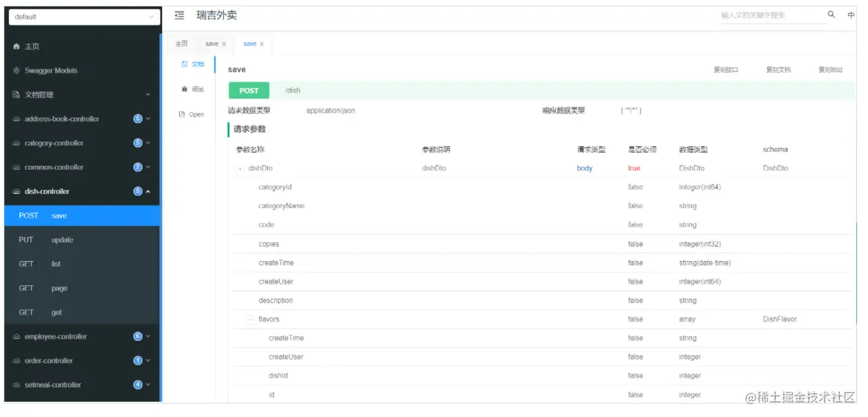Click the Swagger Models cube icon
Screen dimensions: 868x417
tap(16, 70)
